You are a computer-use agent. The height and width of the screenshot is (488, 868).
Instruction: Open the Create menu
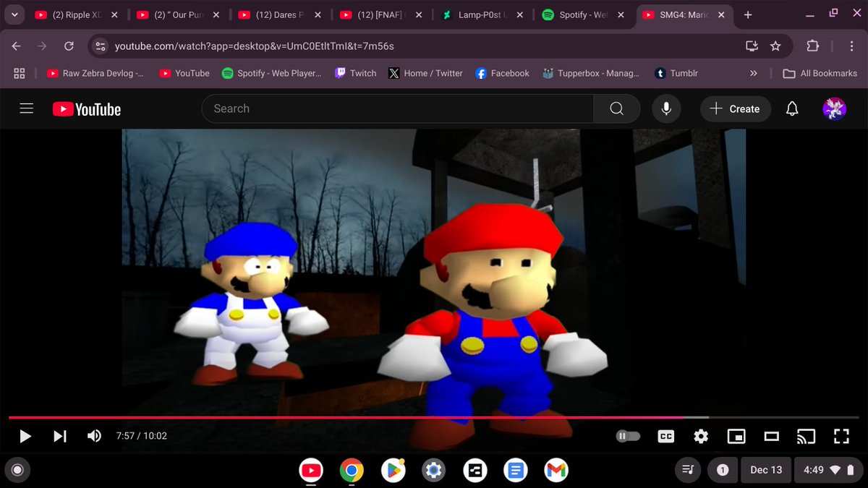tap(735, 108)
